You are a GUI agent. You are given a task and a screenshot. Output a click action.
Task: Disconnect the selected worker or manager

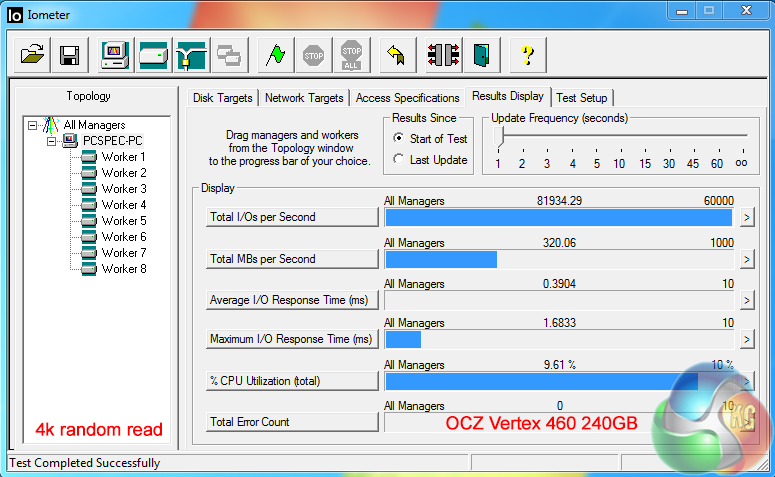(x=443, y=54)
